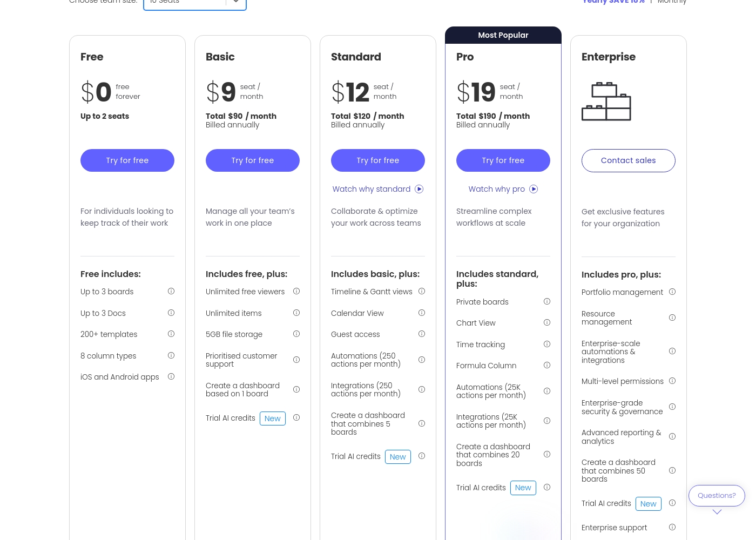Open the team size seats dropdown
This screenshot has width=756, height=540.
pos(195,3)
